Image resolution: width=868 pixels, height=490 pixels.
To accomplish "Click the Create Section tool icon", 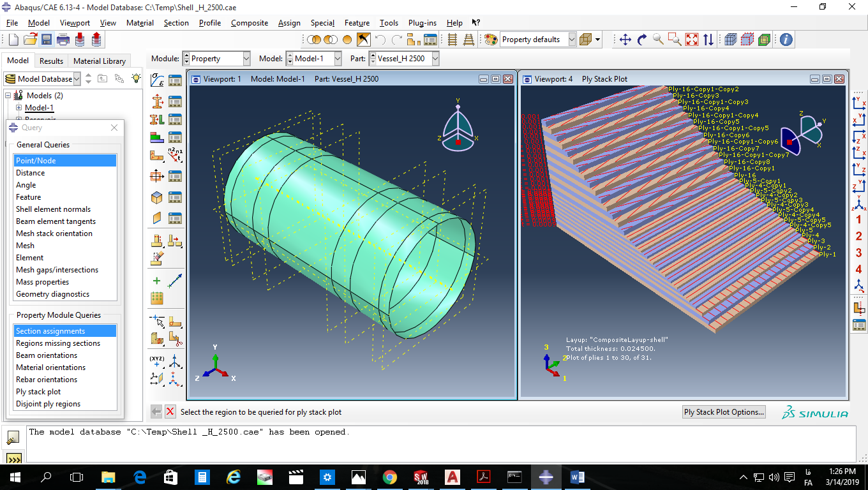I will [157, 100].
